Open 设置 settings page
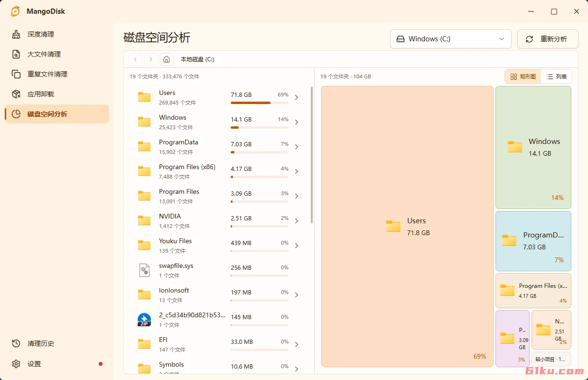 [x=57, y=364]
